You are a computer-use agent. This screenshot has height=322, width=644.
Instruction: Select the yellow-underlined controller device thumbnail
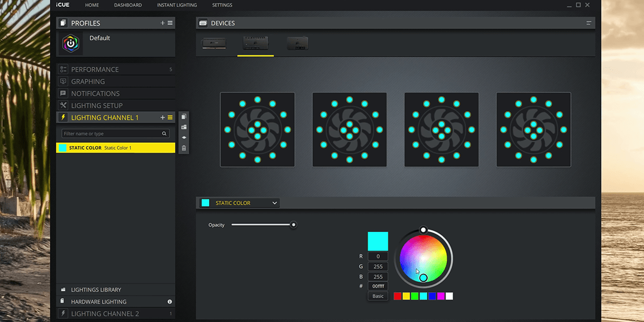point(256,43)
